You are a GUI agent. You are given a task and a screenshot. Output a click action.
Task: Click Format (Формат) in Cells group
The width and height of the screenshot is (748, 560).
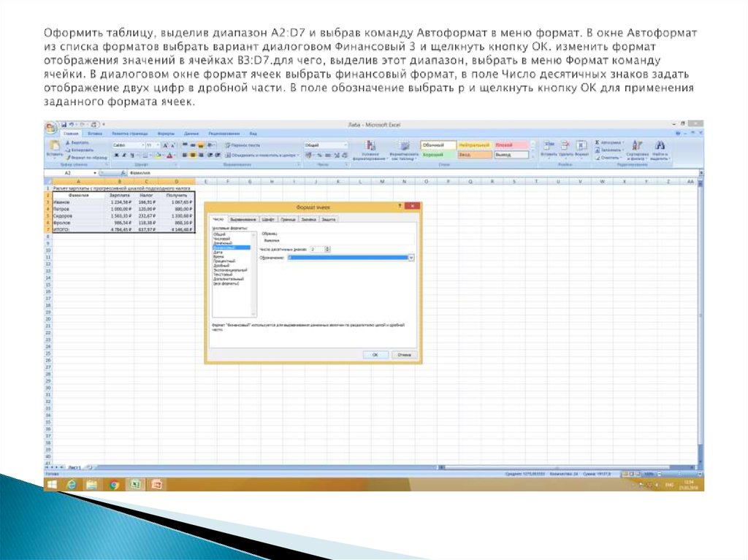click(581, 148)
